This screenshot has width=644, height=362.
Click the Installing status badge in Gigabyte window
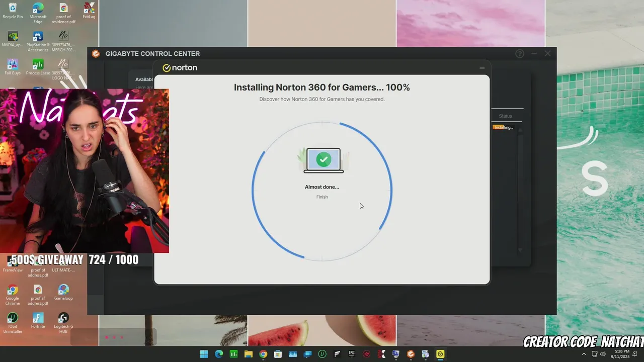(x=504, y=127)
